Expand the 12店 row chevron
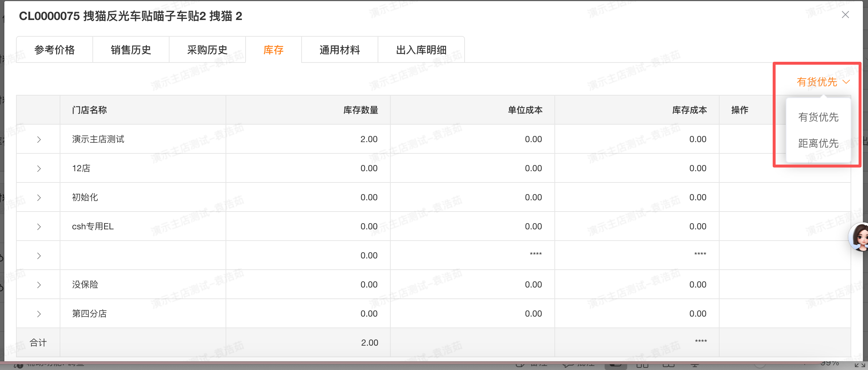The width and height of the screenshot is (868, 370). pos(39,169)
